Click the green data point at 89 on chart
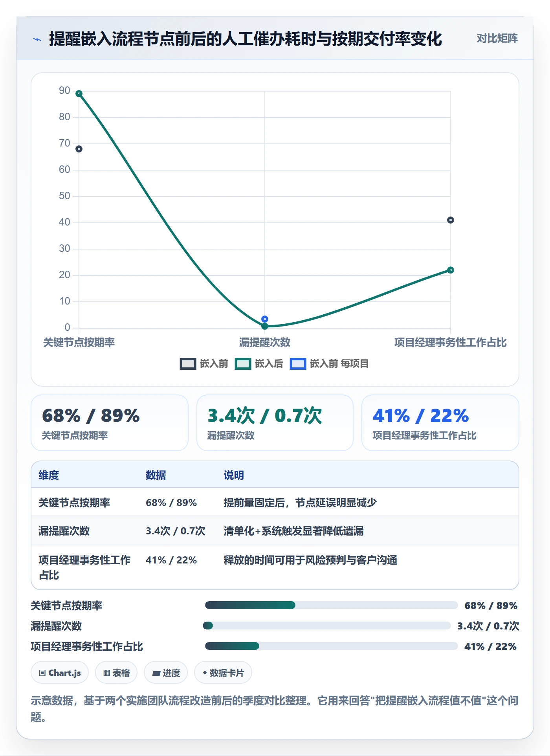 [x=79, y=94]
